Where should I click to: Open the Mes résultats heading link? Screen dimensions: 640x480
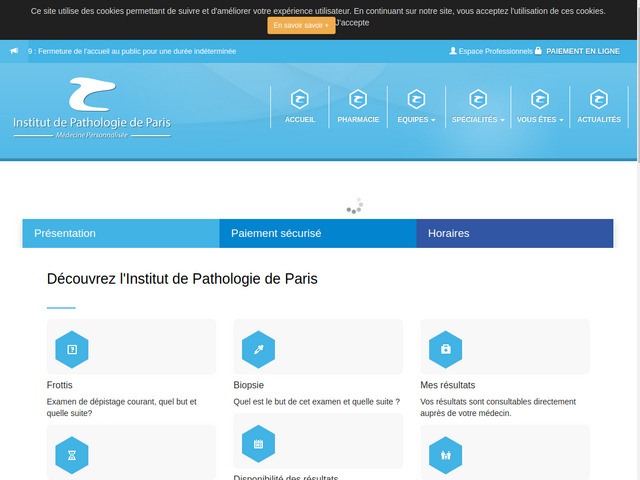pyautogui.click(x=448, y=385)
